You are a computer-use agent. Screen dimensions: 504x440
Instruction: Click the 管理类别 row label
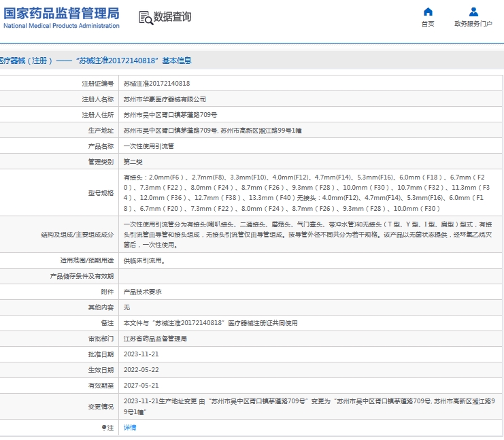[x=101, y=162]
